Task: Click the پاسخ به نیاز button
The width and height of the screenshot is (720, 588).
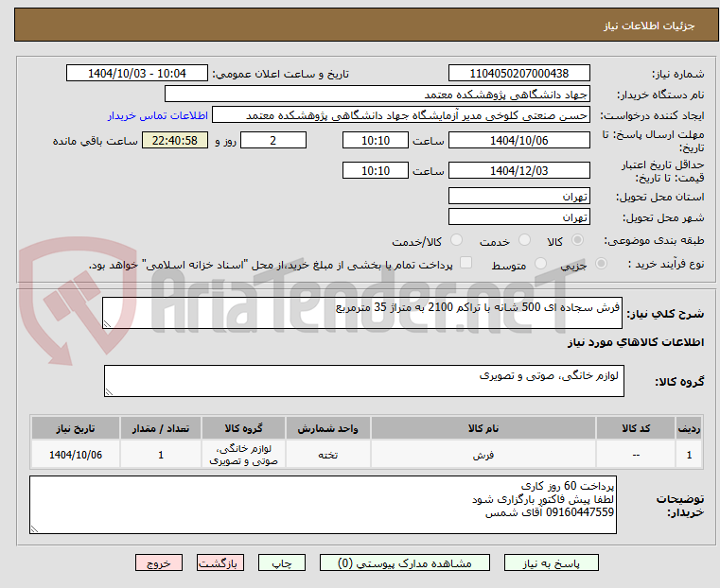Action: pos(551,562)
